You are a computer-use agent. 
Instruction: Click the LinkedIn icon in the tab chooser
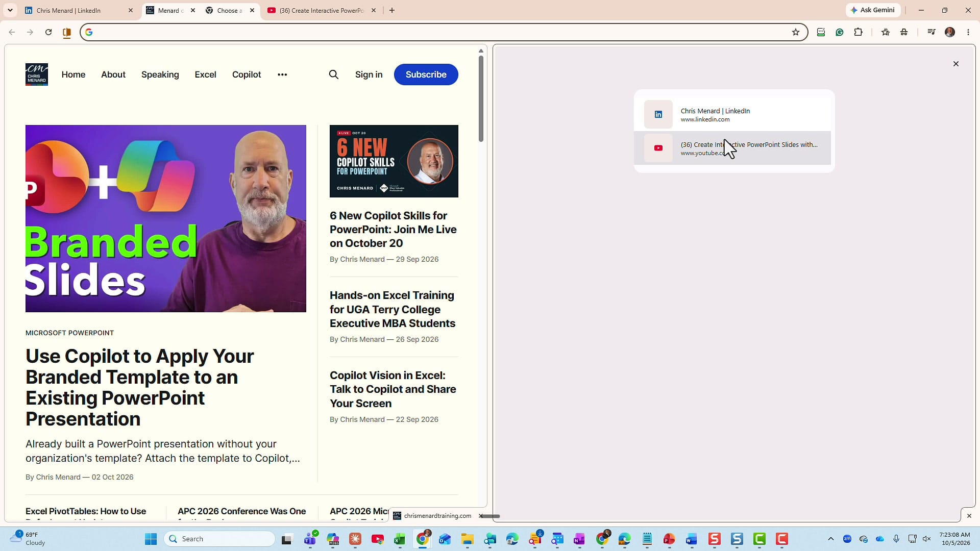coord(658,114)
